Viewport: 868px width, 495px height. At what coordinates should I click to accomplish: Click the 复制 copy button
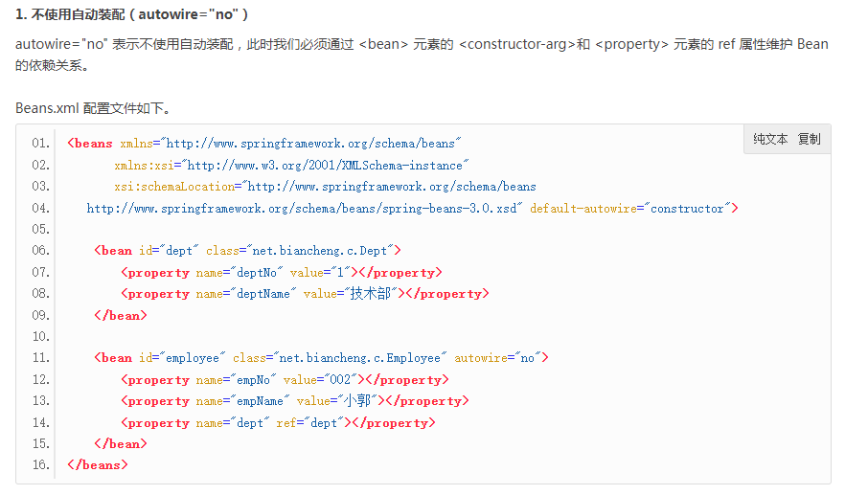(809, 139)
